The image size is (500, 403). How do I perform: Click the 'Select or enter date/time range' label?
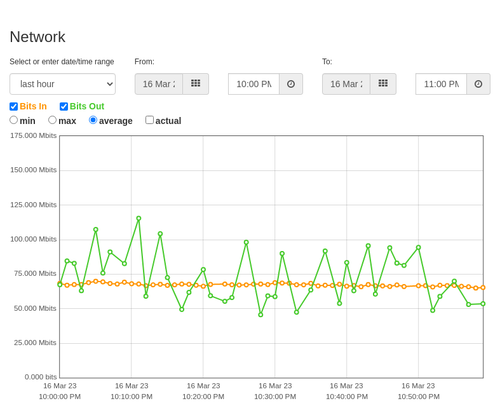coord(62,62)
